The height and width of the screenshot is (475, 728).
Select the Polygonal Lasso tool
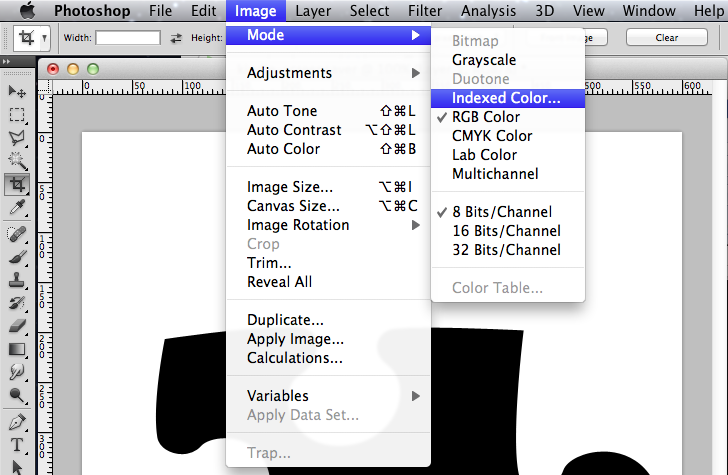[x=17, y=138]
